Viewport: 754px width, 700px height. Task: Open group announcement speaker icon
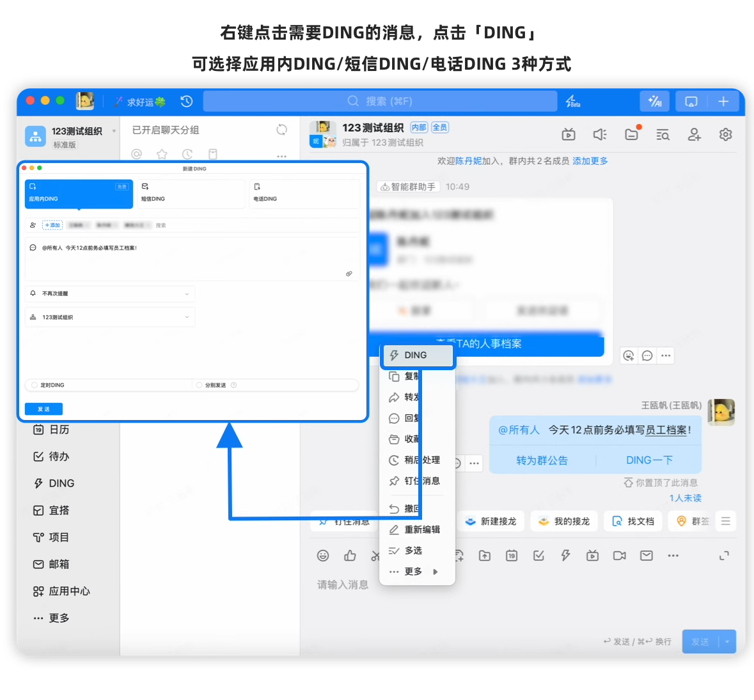pyautogui.click(x=600, y=135)
